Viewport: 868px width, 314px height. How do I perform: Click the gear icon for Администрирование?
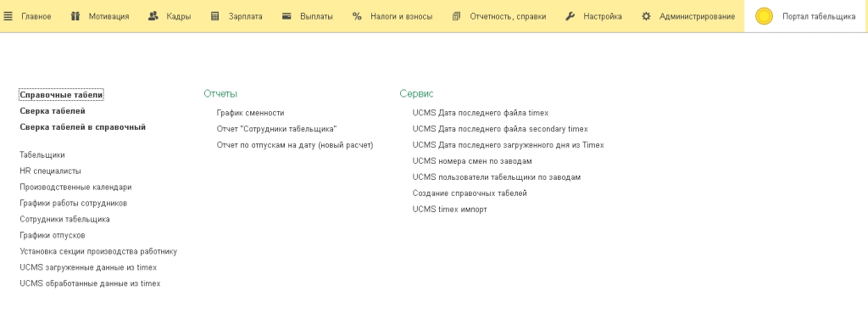click(x=646, y=16)
